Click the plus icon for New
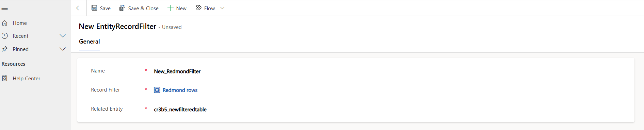 (x=171, y=8)
